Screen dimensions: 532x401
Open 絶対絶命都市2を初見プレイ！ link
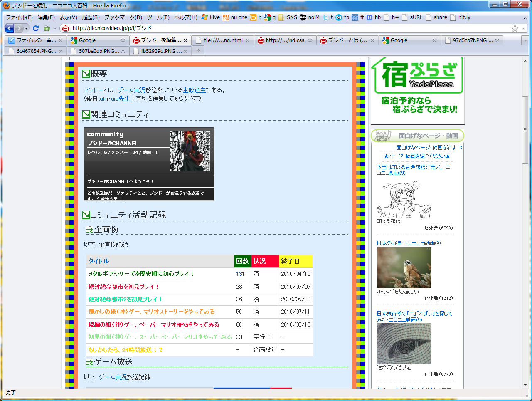[125, 299]
